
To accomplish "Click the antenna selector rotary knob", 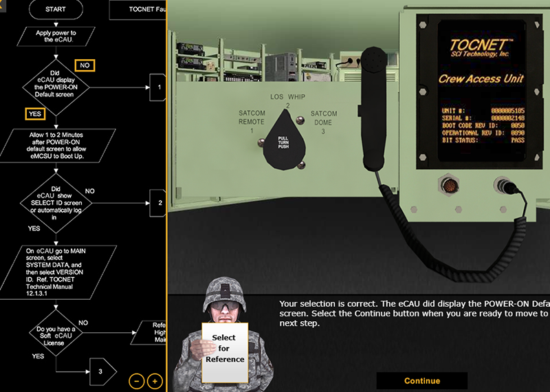I will (x=281, y=141).
